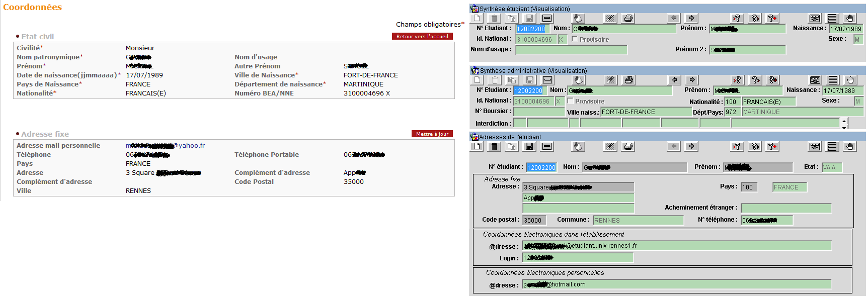
Task: Toggle the Provisoire checkbox in Synthèse étudiant
Action: (x=575, y=39)
